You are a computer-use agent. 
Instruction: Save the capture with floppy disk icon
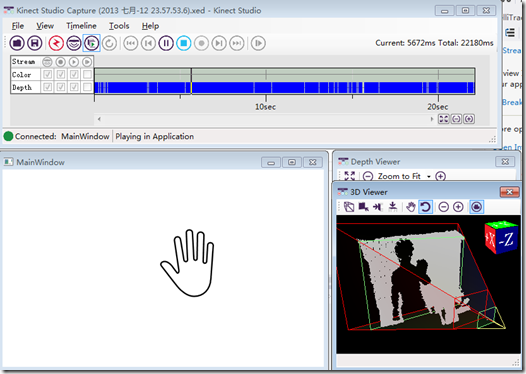(x=35, y=43)
